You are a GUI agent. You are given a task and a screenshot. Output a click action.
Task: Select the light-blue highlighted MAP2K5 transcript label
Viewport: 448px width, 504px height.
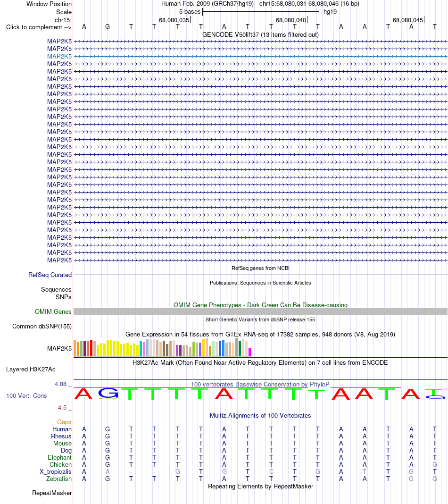[x=59, y=56]
